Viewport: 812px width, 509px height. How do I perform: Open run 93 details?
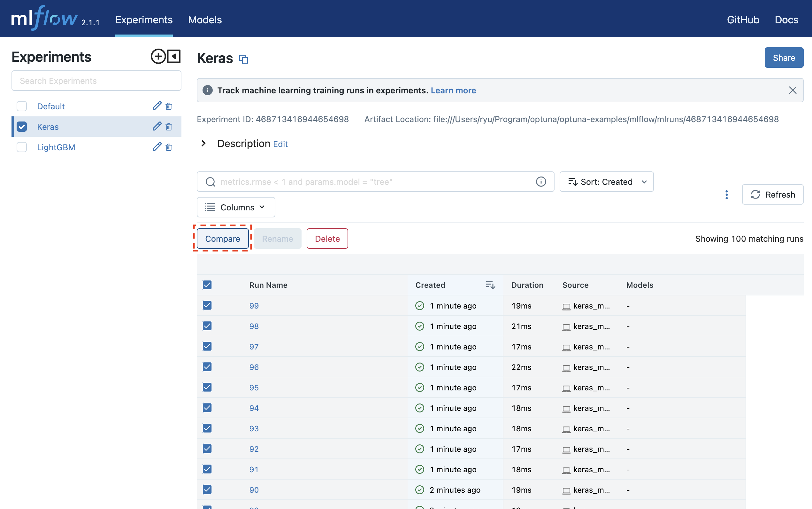point(254,428)
